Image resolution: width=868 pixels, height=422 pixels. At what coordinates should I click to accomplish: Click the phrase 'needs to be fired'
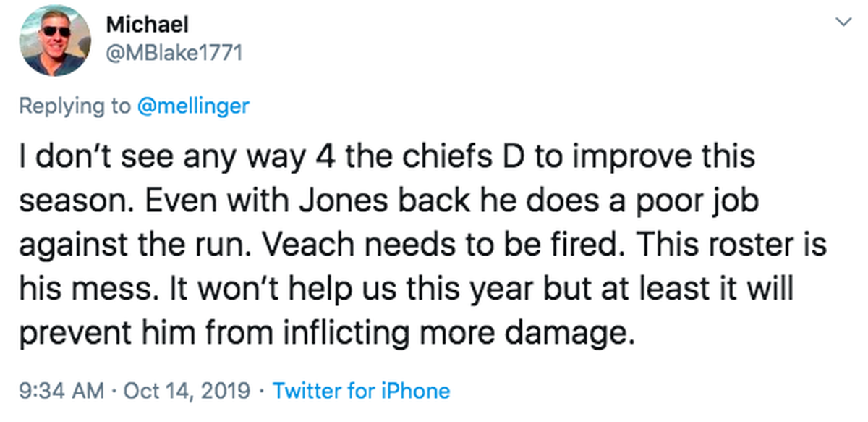point(476,245)
